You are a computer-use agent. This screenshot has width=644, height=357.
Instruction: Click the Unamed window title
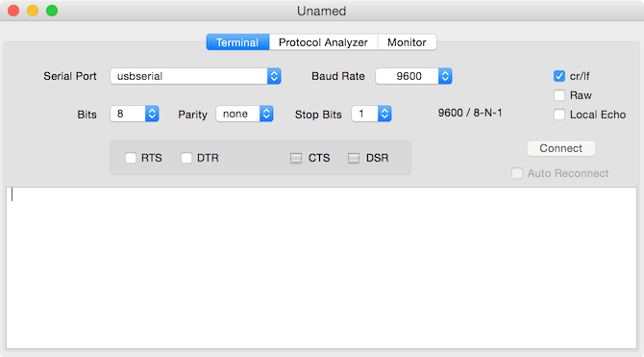click(322, 12)
